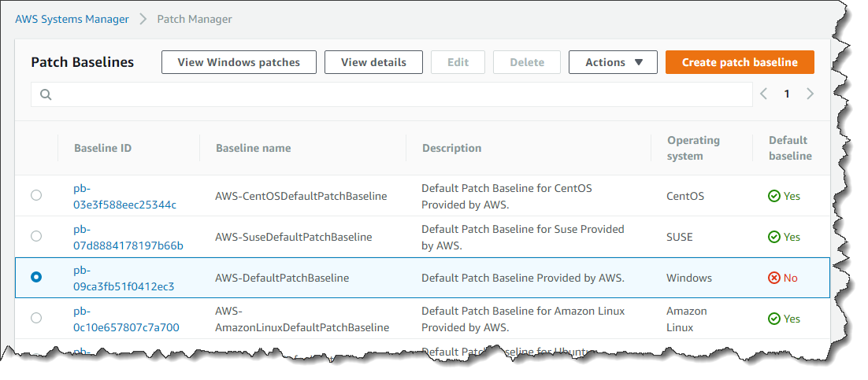Select the AWS-CentOSDefaultPatchBaseline radio button
The height and width of the screenshot is (380, 868).
[x=36, y=195]
